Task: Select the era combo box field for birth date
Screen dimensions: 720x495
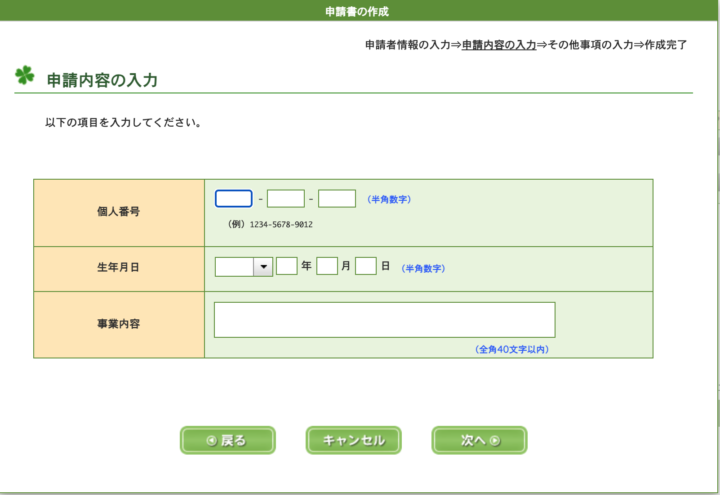Action: coord(244,267)
